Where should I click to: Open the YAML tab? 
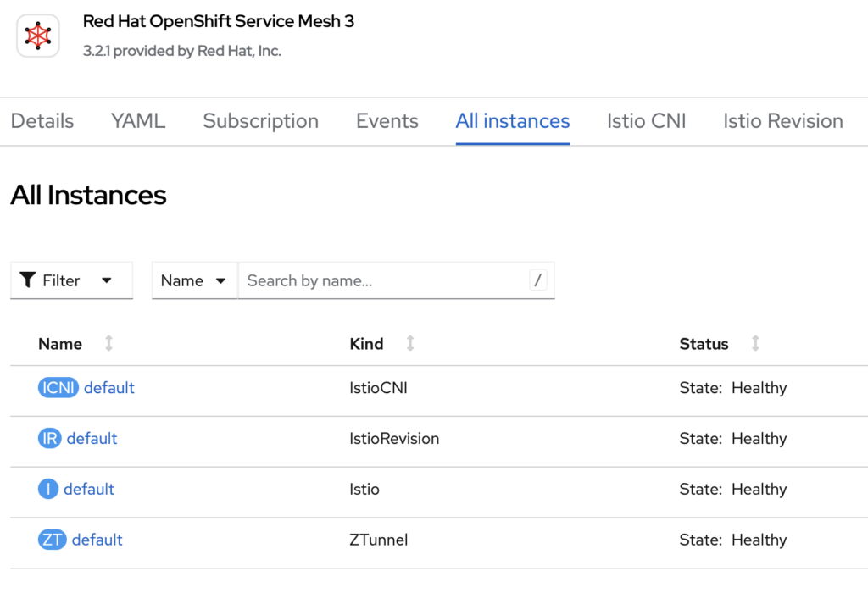[x=138, y=121]
